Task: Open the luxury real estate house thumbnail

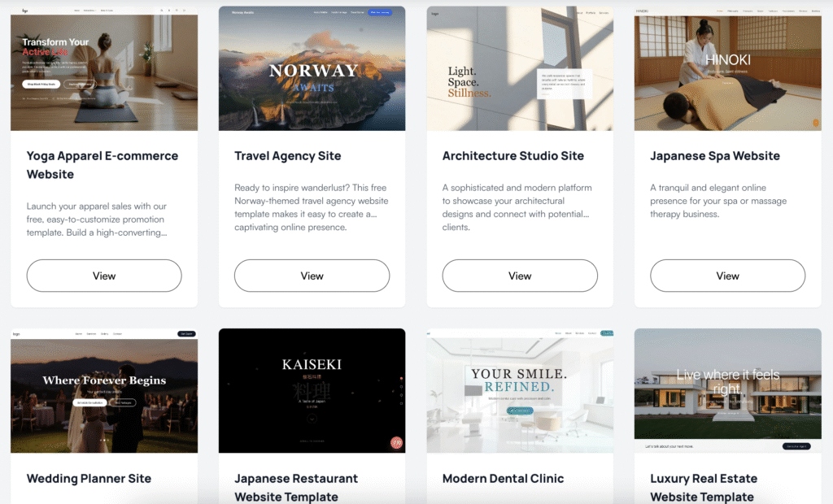Action: (x=727, y=391)
